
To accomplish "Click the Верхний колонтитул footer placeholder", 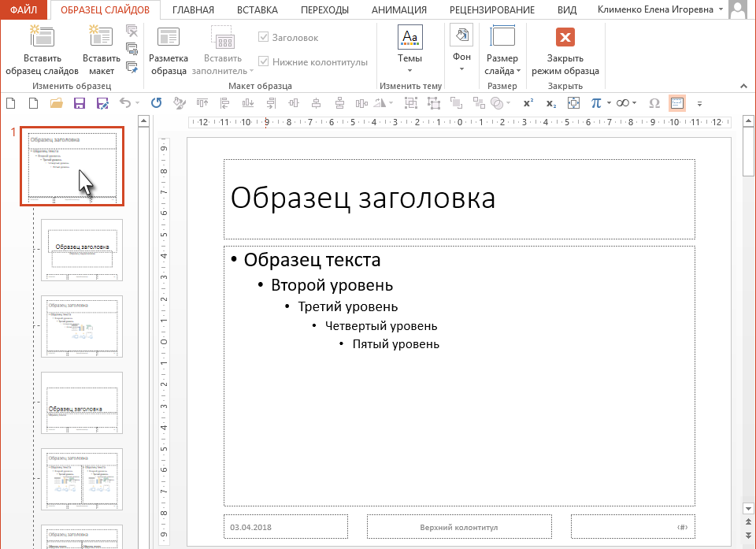I will click(459, 527).
